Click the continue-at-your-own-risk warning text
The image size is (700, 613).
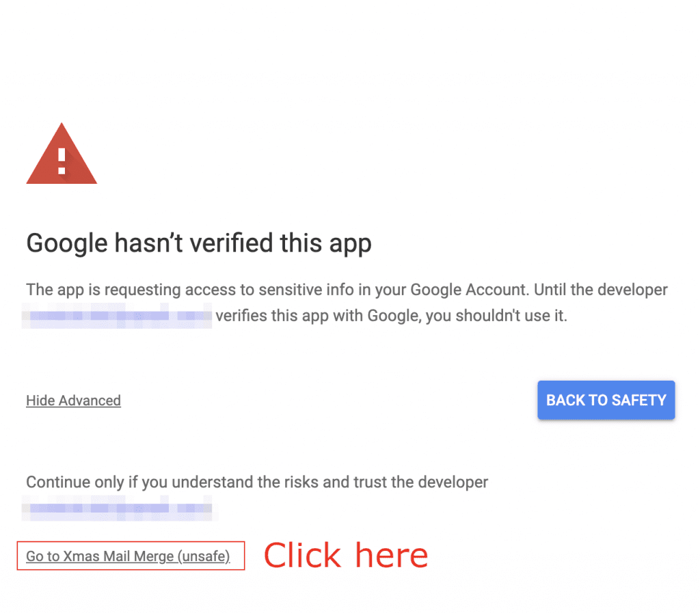[257, 482]
